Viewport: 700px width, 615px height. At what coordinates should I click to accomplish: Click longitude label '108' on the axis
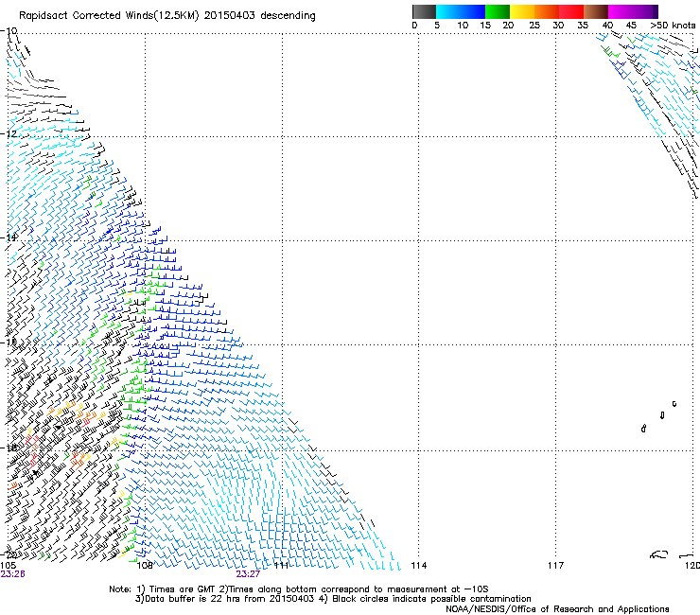click(x=145, y=566)
